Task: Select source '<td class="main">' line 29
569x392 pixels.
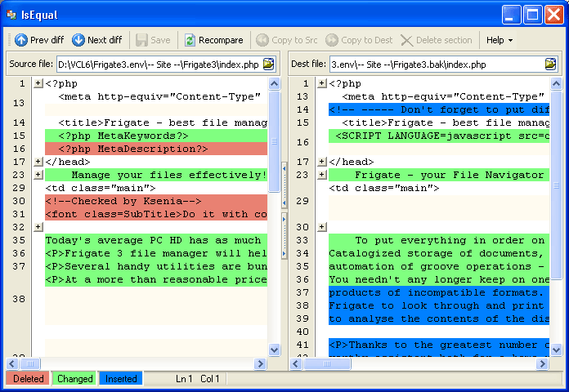Action: (x=156, y=188)
